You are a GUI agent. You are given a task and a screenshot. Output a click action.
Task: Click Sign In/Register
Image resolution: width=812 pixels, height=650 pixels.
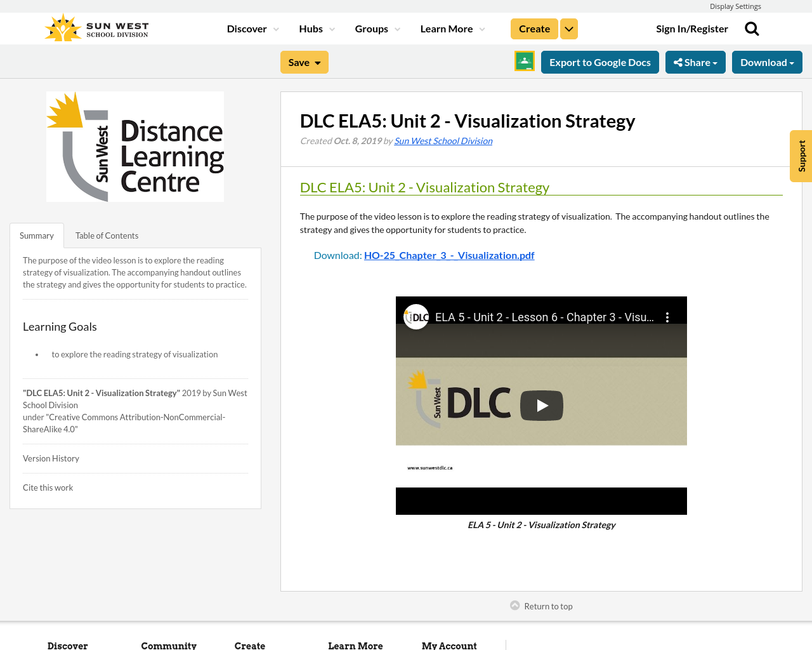(691, 28)
